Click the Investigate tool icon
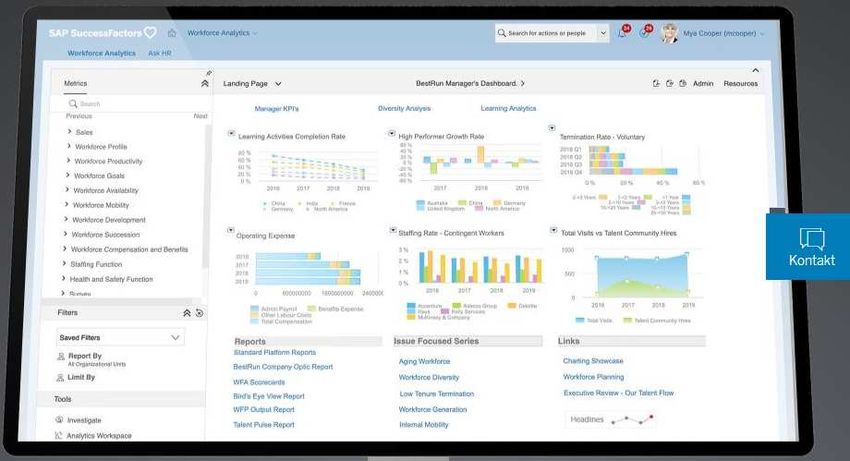This screenshot has width=850, height=461. [59, 420]
